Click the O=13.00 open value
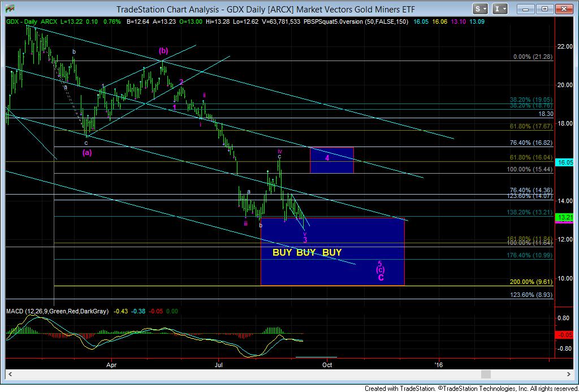Screen dimensions: 579x392 pyautogui.click(x=190, y=22)
